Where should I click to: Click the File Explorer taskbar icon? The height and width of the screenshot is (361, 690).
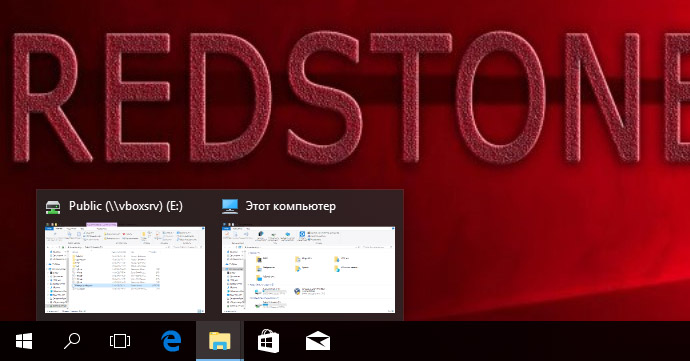tap(220, 341)
